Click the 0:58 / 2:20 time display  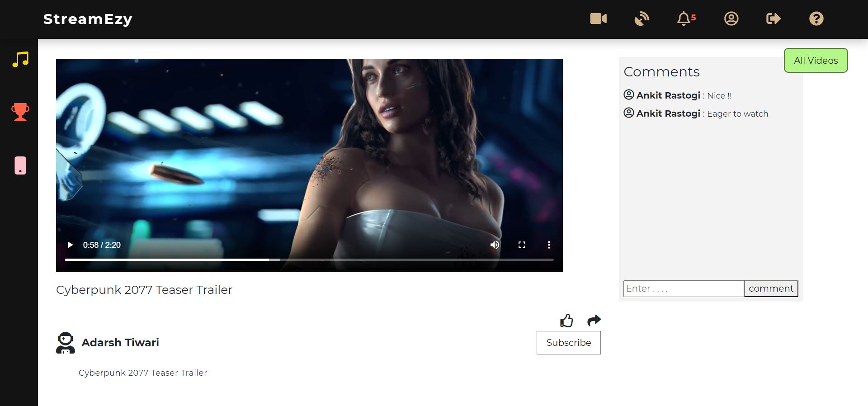(x=102, y=245)
